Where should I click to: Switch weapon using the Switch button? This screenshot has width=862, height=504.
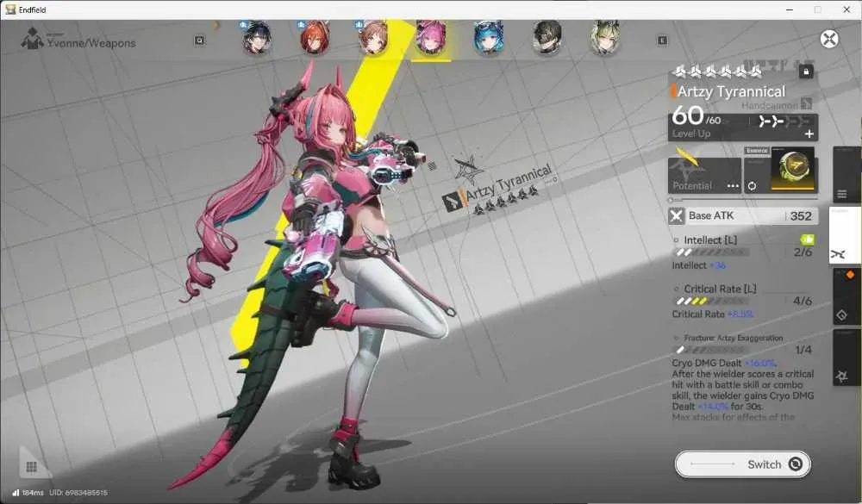[x=743, y=464]
